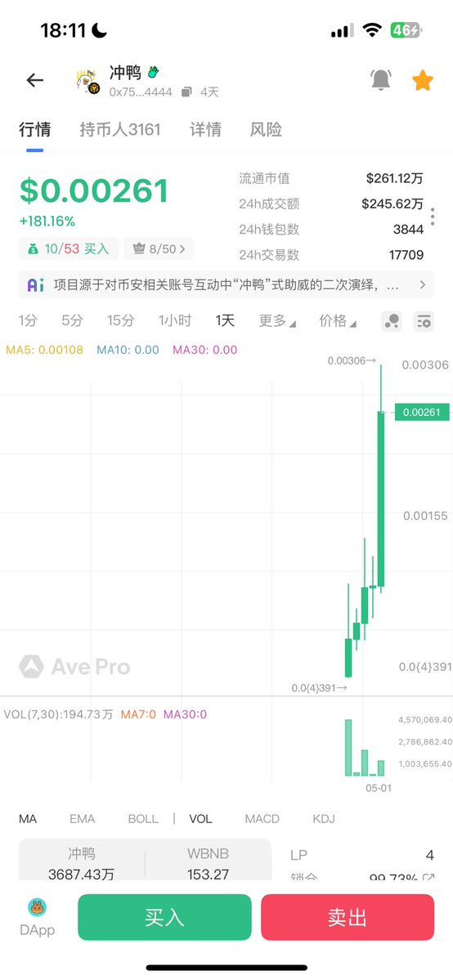The width and height of the screenshot is (453, 980).
Task: Tap the 流通市值 $261.12万 row
Action: [x=331, y=179]
